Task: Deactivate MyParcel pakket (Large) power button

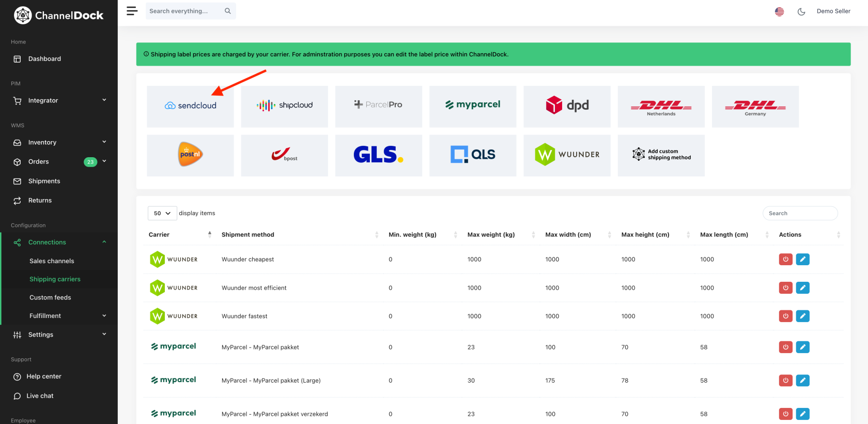Action: pyautogui.click(x=785, y=381)
